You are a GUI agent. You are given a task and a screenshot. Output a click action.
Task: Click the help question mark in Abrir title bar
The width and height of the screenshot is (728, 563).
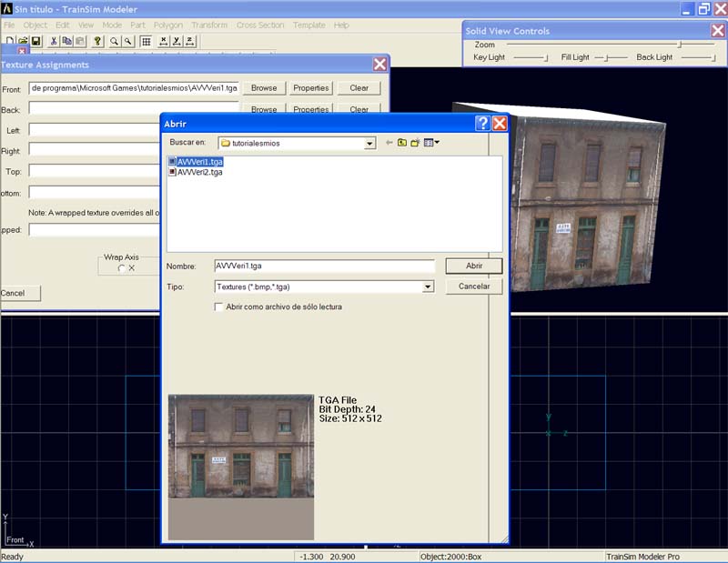click(482, 123)
